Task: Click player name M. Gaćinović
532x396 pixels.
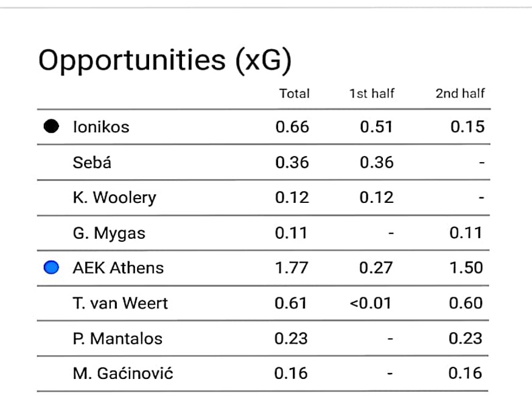Action: point(123,373)
